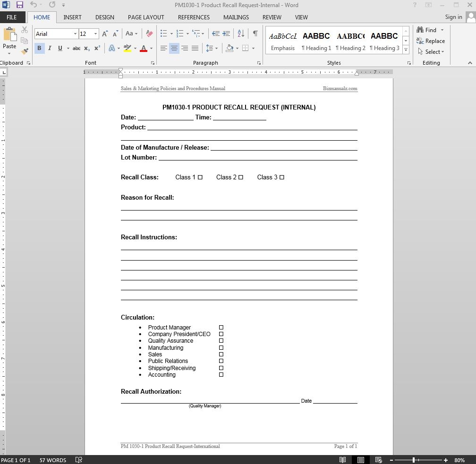Show paragraph marks with pilcrow icon
The width and height of the screenshot is (476, 464).
point(255,34)
